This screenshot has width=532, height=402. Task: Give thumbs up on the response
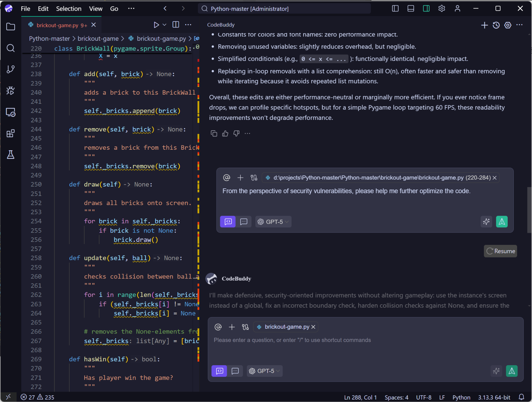click(225, 133)
